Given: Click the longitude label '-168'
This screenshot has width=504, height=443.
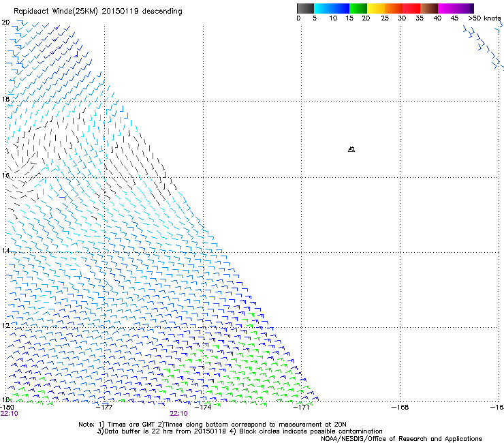Looking at the screenshot, I should point(400,408).
